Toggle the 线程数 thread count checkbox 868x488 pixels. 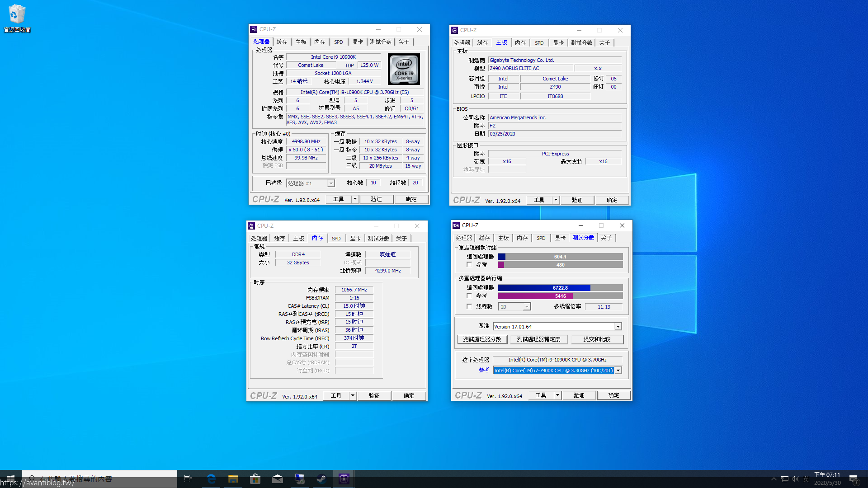[469, 306]
